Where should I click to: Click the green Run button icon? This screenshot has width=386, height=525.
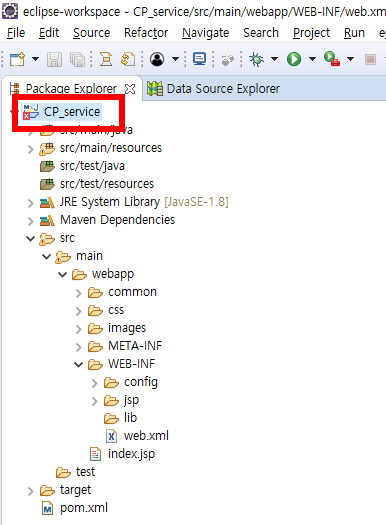pos(294,59)
